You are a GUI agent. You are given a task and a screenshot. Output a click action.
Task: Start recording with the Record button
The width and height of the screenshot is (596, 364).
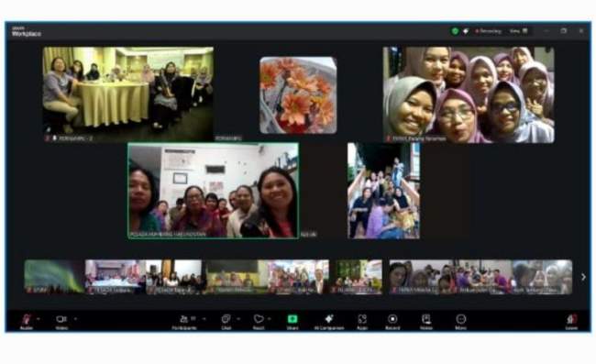pyautogui.click(x=392, y=321)
